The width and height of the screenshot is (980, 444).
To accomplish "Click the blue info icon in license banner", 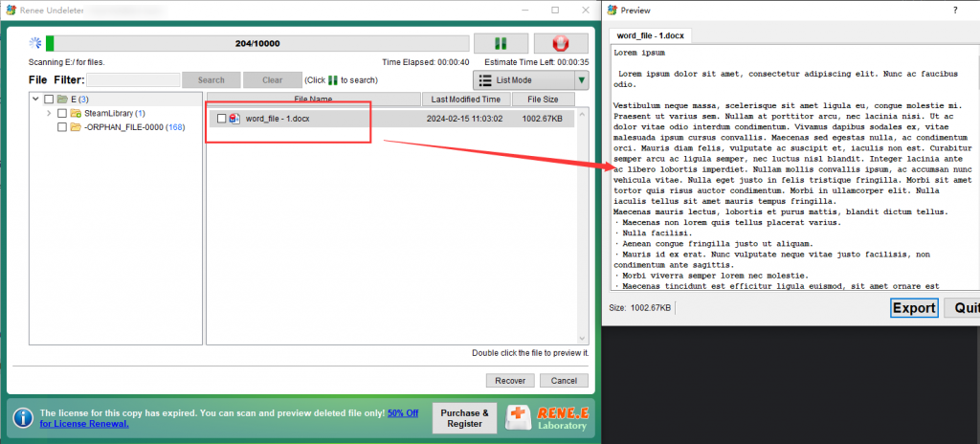I will coord(23,418).
